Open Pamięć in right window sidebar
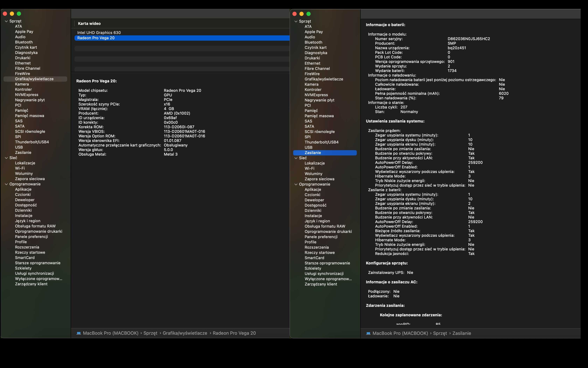The height and width of the screenshot is (368, 588). (x=311, y=111)
